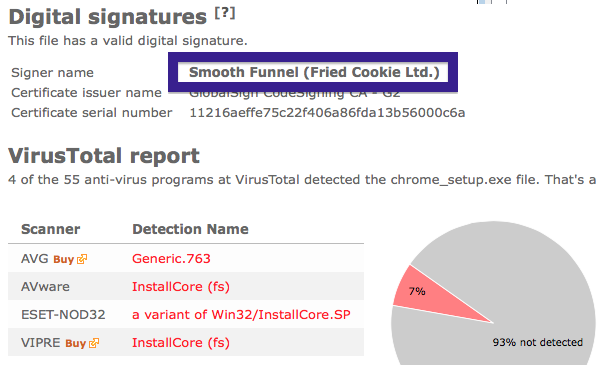Click the Win32/InstallCore.SP variant detection name
This screenshot has height=365, width=600.
pyautogui.click(x=241, y=314)
